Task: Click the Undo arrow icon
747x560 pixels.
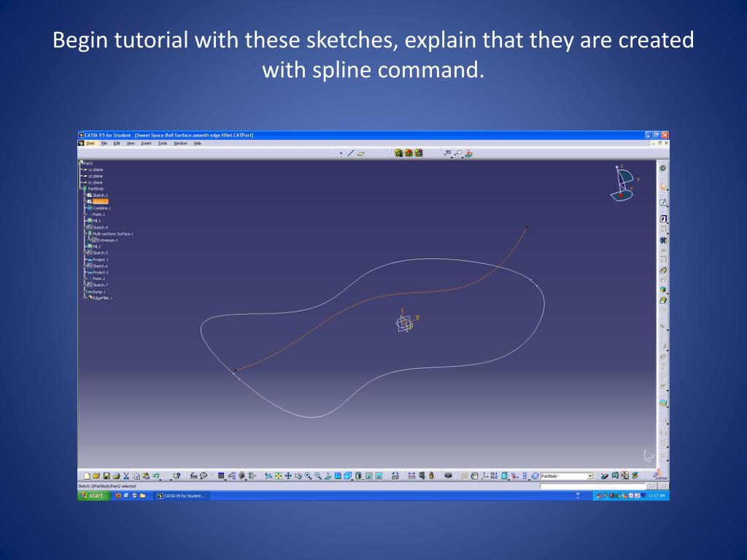Action: 155,475
